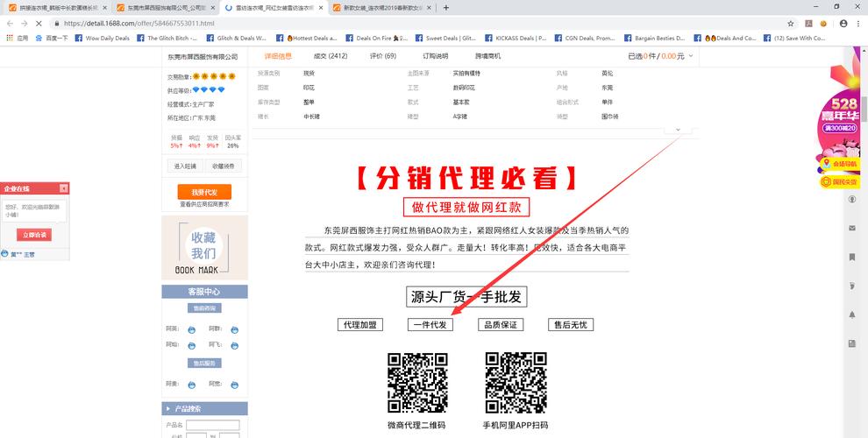Click the 售前咨询 label button

(x=204, y=308)
